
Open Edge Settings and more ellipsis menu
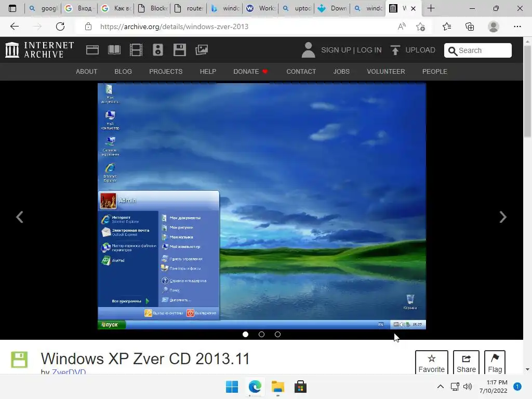517,26
